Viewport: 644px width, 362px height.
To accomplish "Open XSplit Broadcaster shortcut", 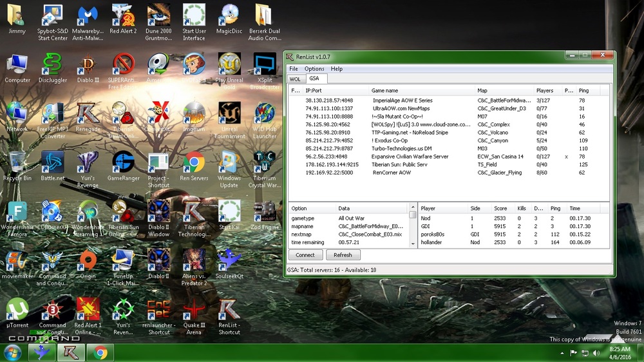I will click(x=265, y=71).
